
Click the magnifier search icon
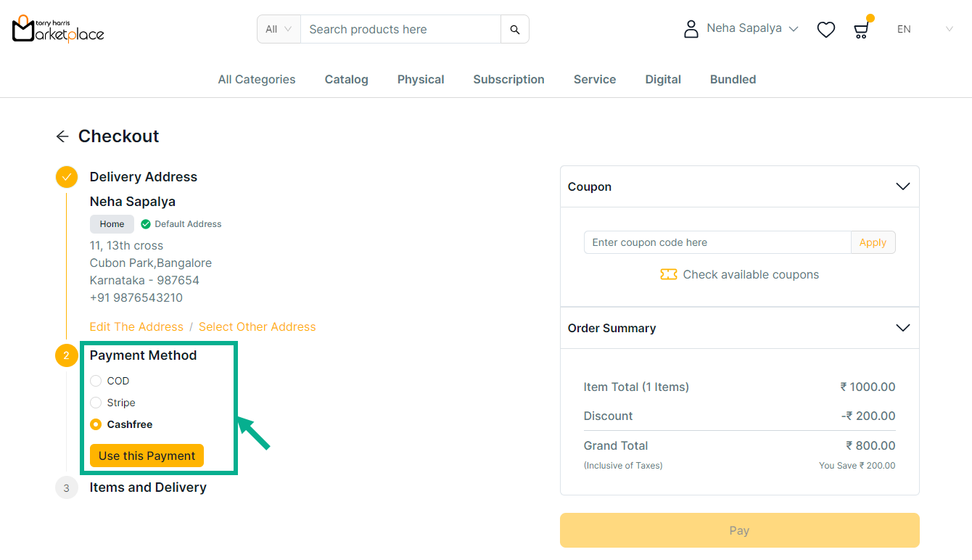tap(515, 30)
